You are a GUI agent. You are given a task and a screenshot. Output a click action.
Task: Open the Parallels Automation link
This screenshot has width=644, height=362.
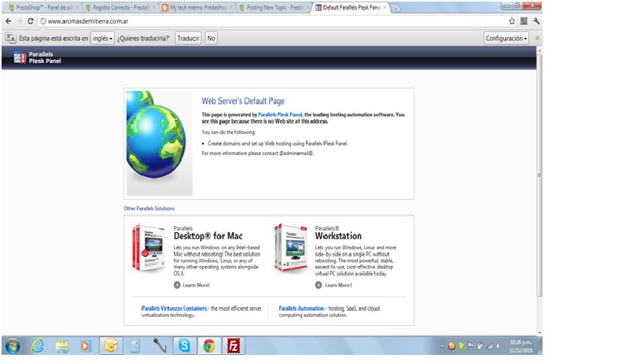[x=301, y=308]
